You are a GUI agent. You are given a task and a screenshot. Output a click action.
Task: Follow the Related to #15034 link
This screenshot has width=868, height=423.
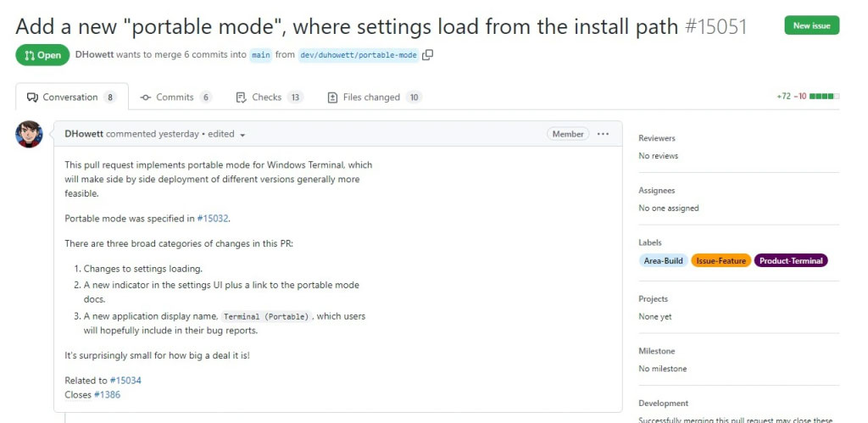(125, 381)
